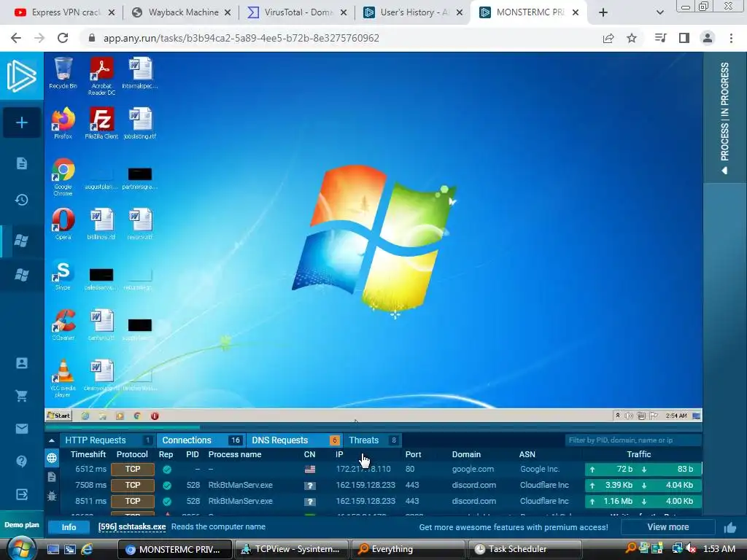Open Firefox icon on VM desktop

(x=63, y=122)
